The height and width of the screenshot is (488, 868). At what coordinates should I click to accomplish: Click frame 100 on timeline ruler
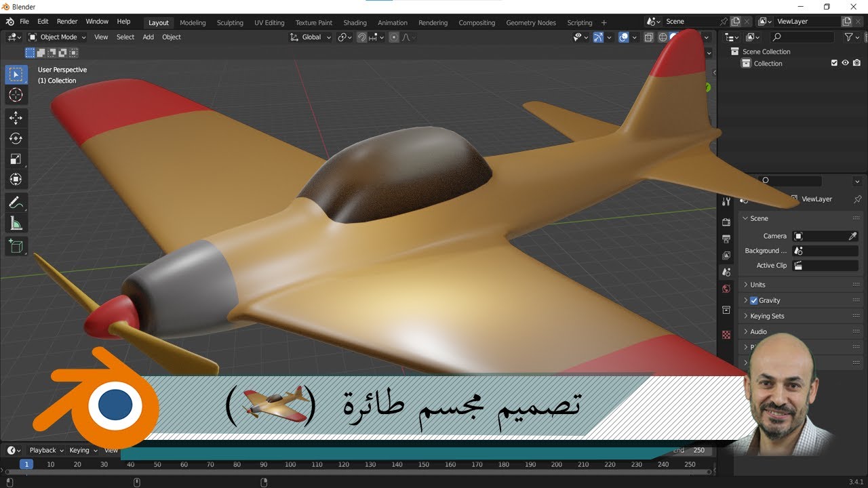pyautogui.click(x=290, y=464)
